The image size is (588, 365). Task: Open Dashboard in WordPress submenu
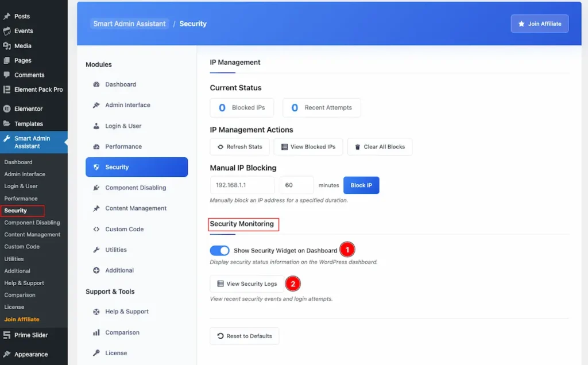(18, 162)
